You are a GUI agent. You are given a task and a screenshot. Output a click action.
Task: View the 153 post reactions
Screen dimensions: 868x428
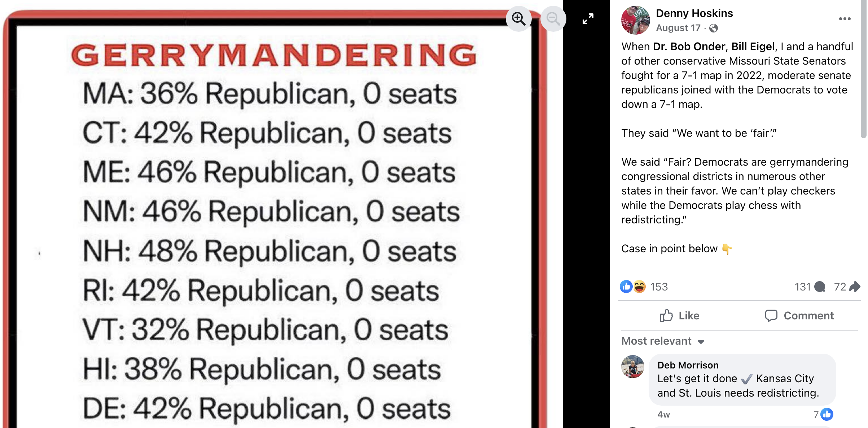pyautogui.click(x=659, y=287)
